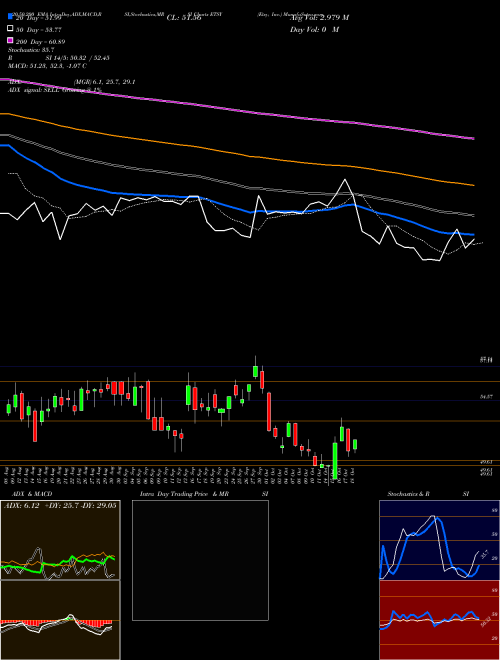500x660 pixels.
Task: Click the 'ADX & MACD' panel title
Action: tap(32, 494)
